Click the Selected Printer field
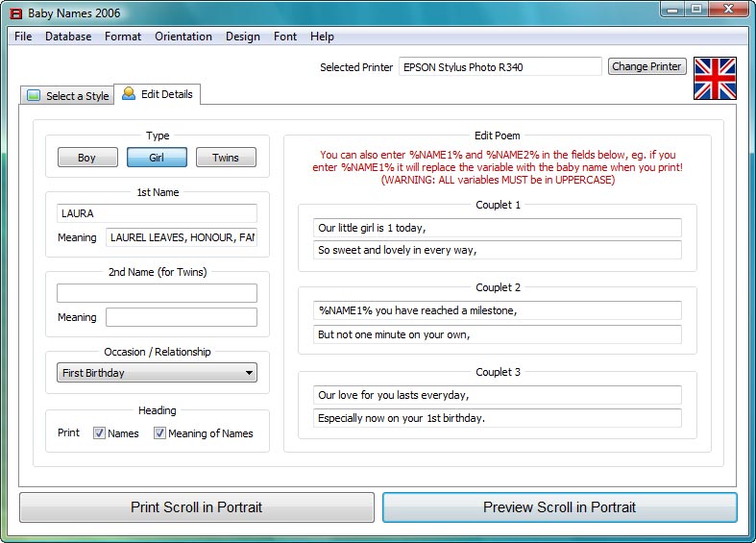 click(x=500, y=67)
